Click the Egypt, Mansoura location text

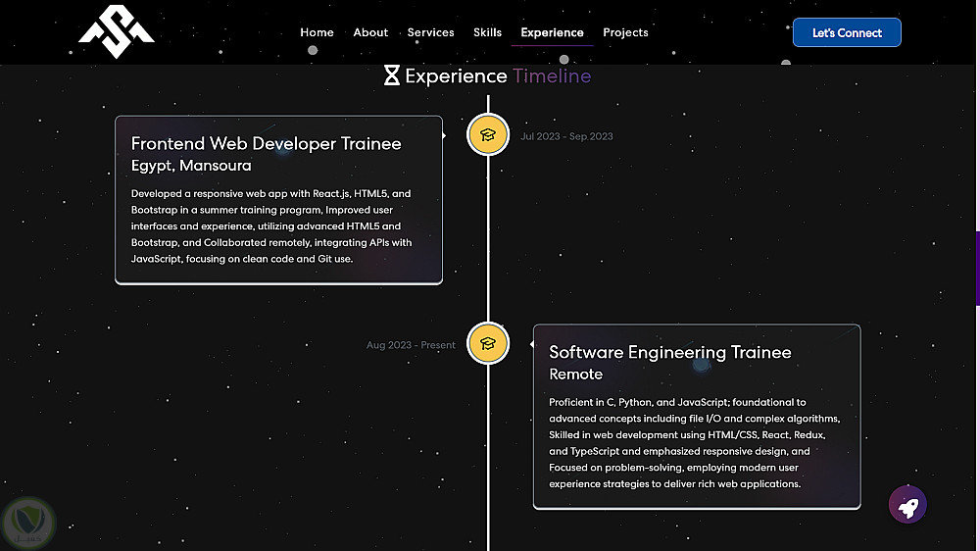point(191,166)
